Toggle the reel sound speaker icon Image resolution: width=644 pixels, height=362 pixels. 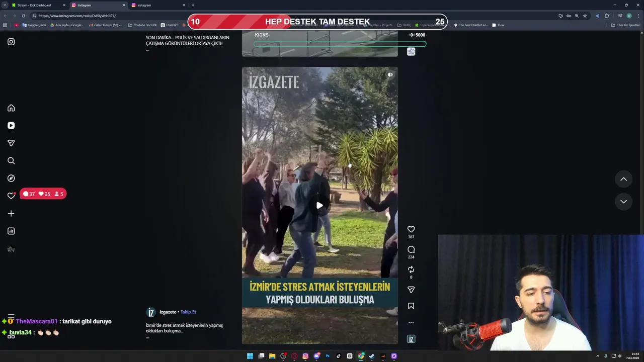point(390,75)
